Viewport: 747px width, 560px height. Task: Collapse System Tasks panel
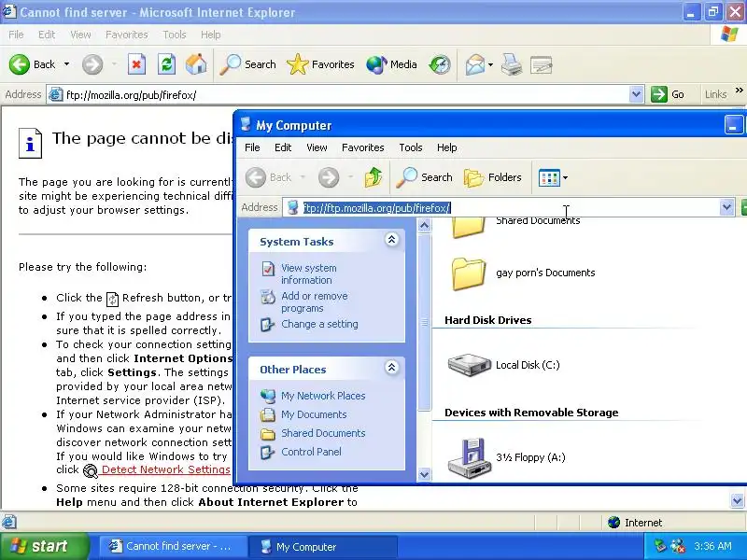click(391, 240)
